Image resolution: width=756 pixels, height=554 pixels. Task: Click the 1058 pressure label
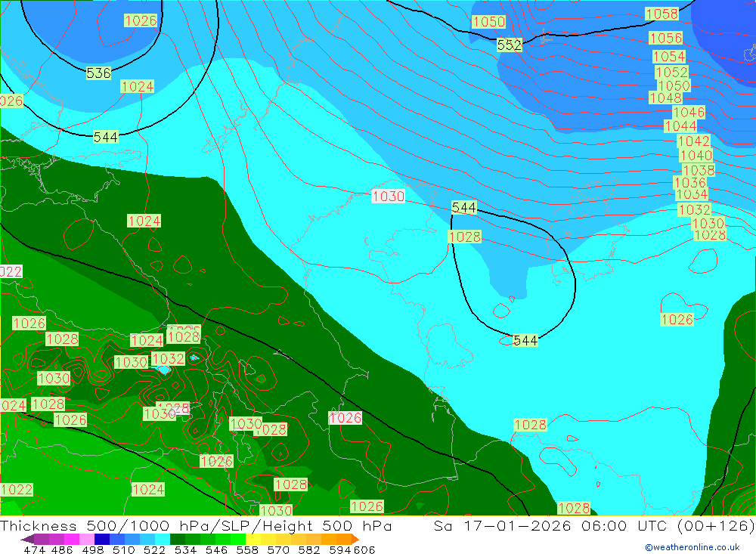coord(661,14)
